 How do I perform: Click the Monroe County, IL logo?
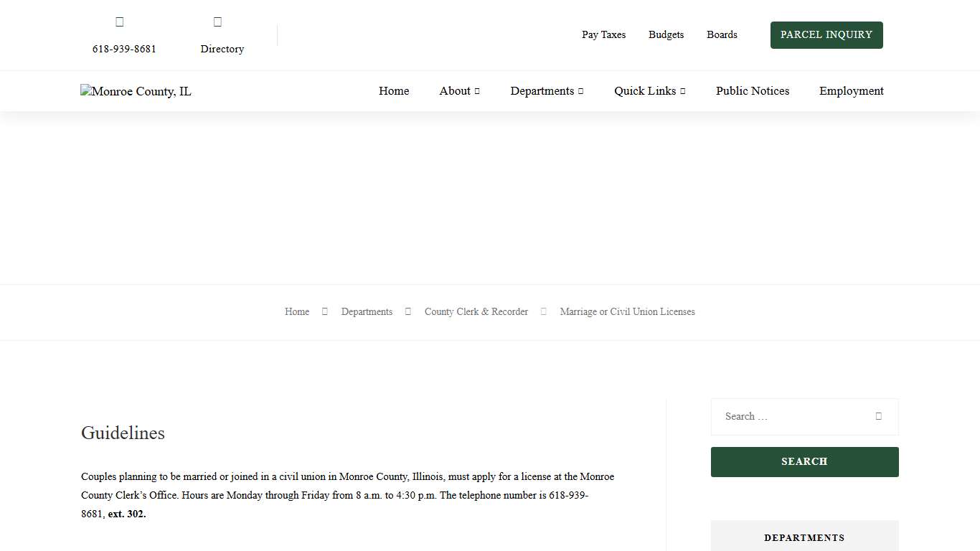coord(136,91)
